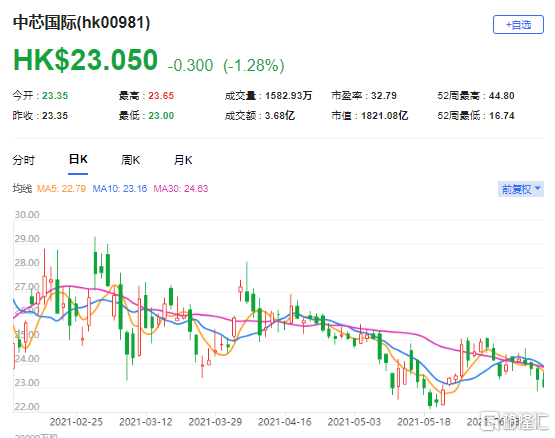This screenshot has width=555, height=438.
Task: Click the 2021-04-16 date axis label
Action: [285, 422]
